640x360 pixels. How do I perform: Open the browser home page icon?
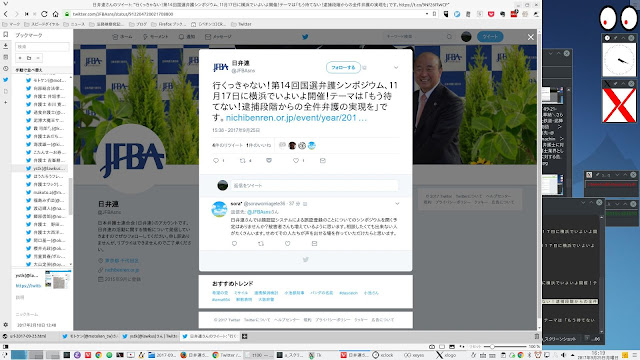point(56,14)
